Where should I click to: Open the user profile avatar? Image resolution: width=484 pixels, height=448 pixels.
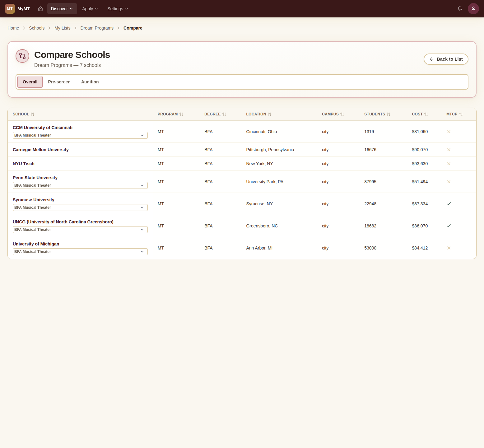tap(473, 9)
